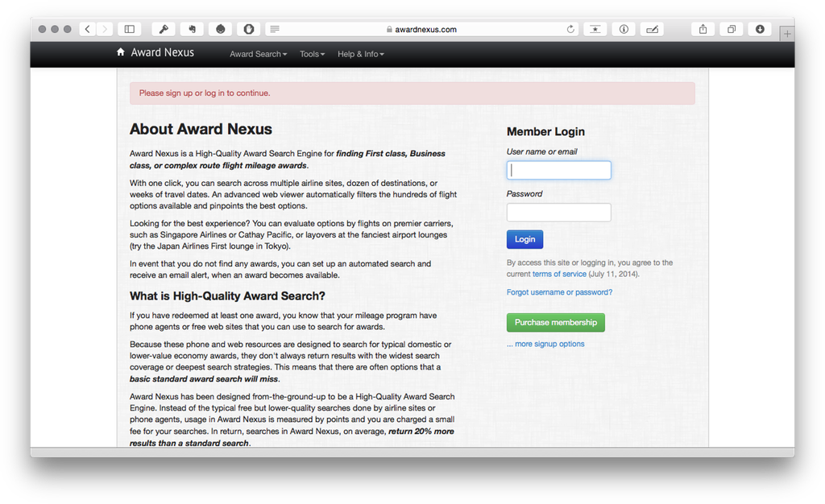Screen dimensions: 825x504
Task: Click the Award Nexus home icon
Action: click(x=121, y=52)
